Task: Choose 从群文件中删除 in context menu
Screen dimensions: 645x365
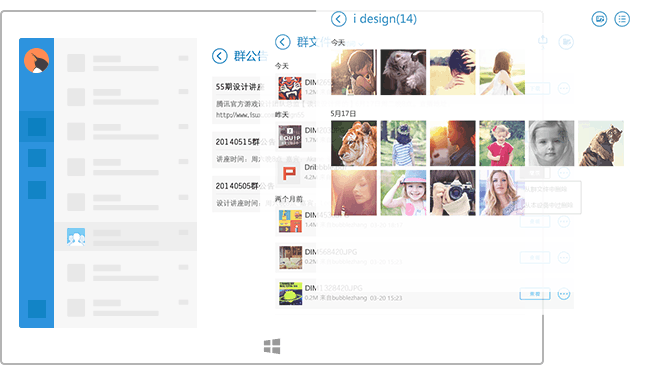Action: [x=545, y=189]
